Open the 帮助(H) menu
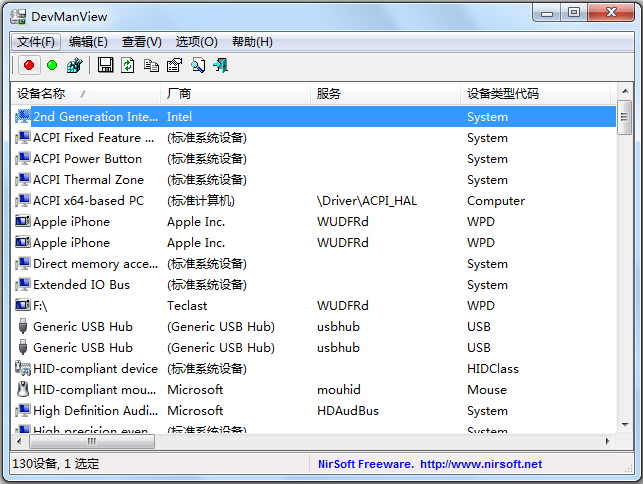The image size is (643, 484). pyautogui.click(x=251, y=42)
